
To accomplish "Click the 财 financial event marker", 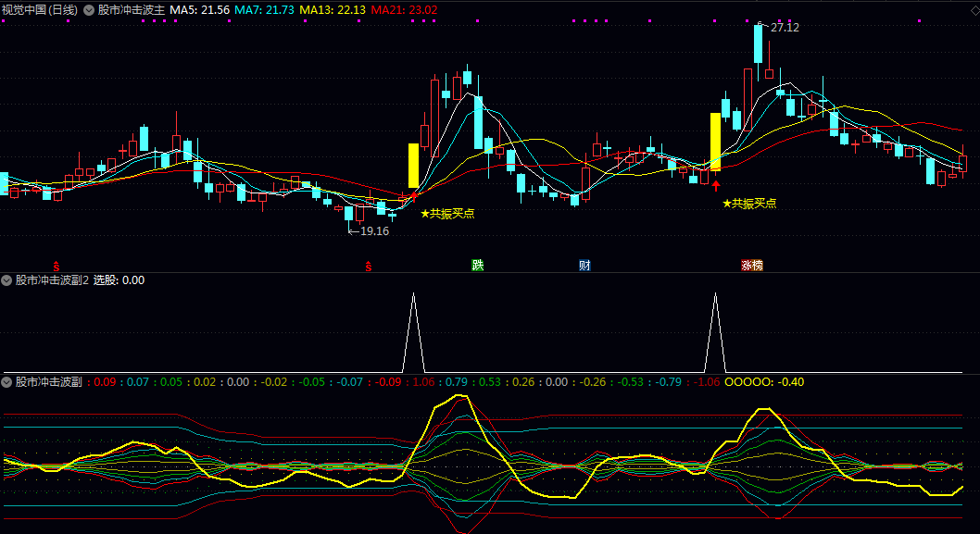I will [584, 266].
